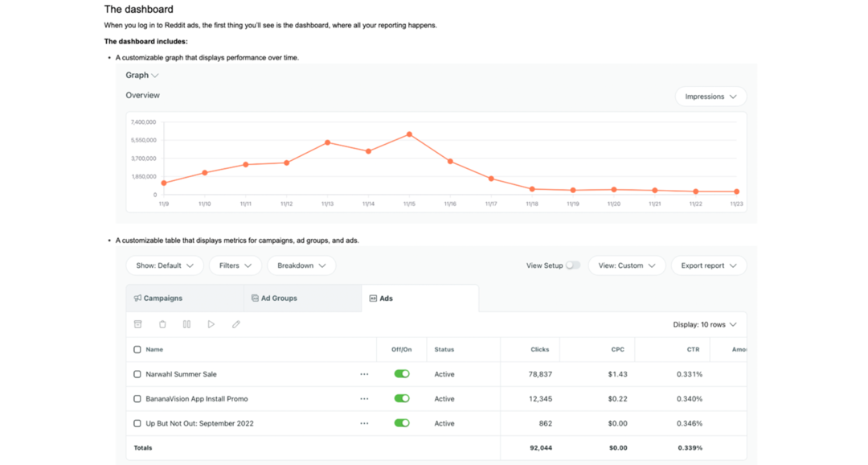Open options menu for BananaVision App Install Promo

(x=364, y=398)
